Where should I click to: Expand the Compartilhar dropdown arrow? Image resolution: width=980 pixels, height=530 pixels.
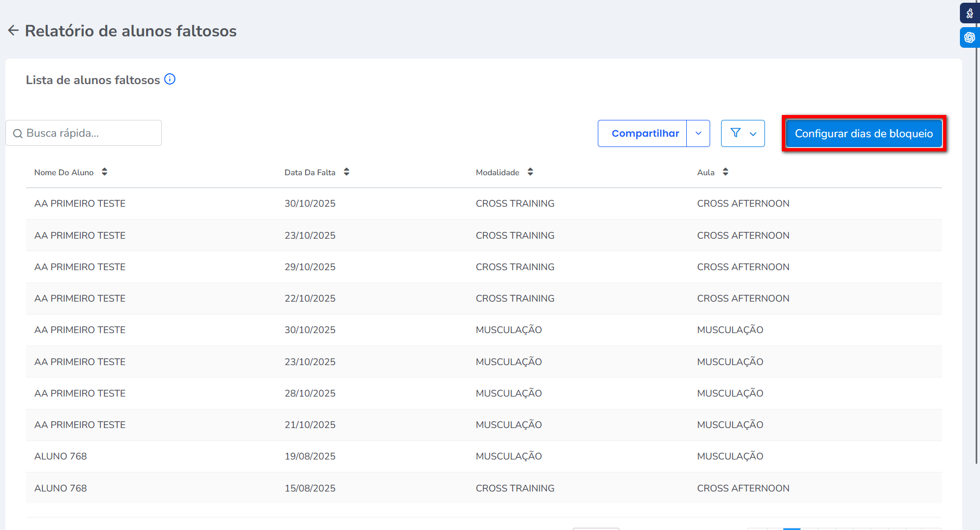click(x=698, y=133)
